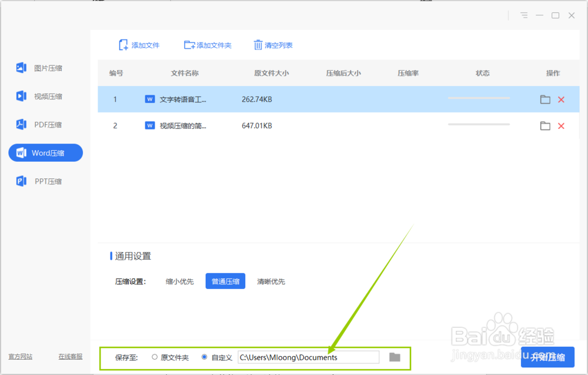This screenshot has height=375, width=588.
Task: Expand the app menu via hamburger icon
Action: click(x=523, y=15)
